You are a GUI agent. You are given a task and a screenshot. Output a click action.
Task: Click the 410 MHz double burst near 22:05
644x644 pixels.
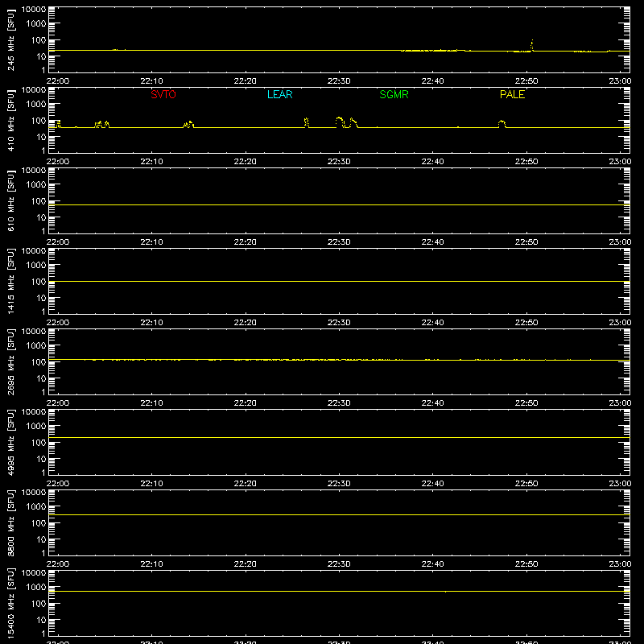(102, 124)
